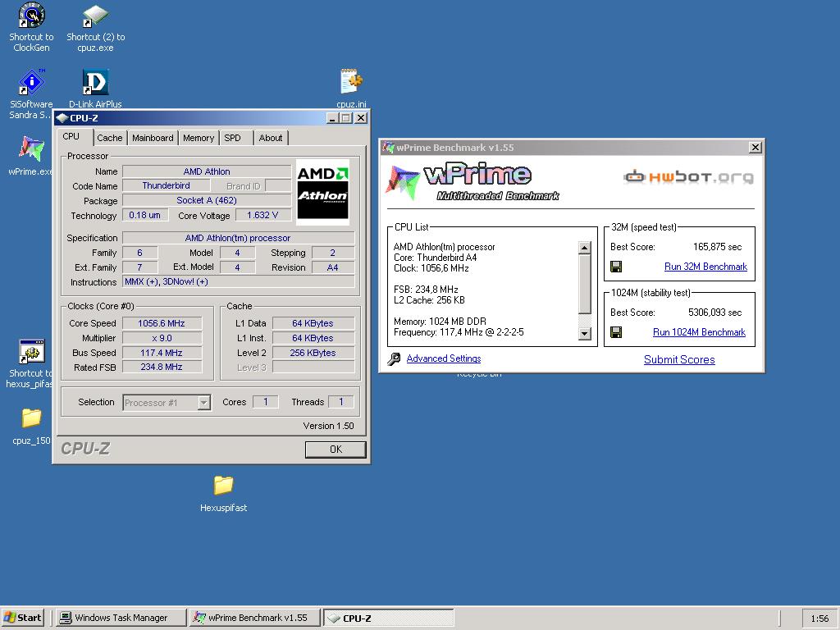
Task: Run the 32M Benchmark
Action: pos(705,267)
